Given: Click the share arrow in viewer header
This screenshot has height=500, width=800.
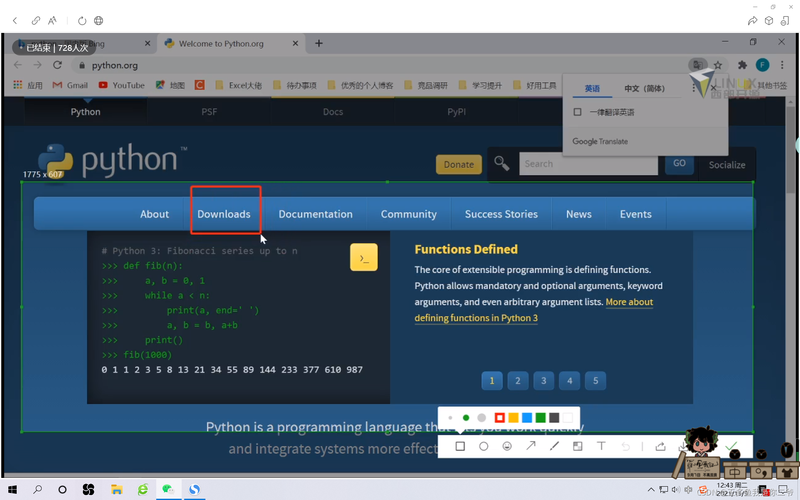Looking at the screenshot, I should pyautogui.click(x=752, y=20).
